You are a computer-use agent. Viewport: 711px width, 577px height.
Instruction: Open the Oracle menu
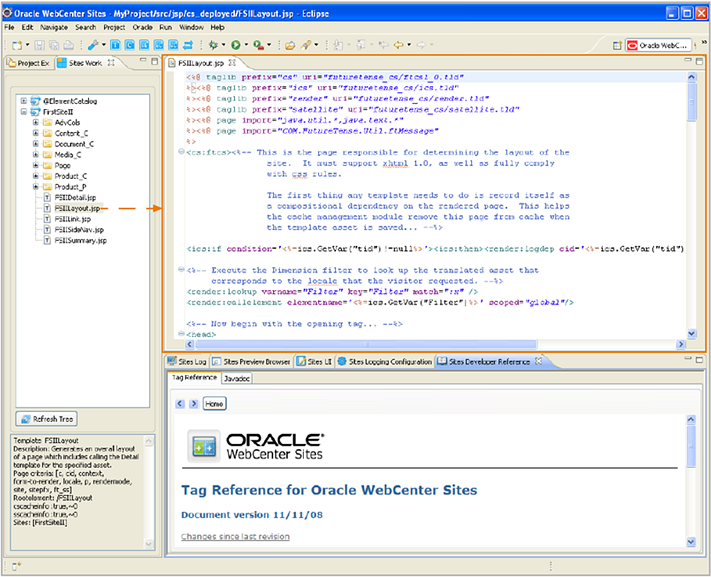142,27
